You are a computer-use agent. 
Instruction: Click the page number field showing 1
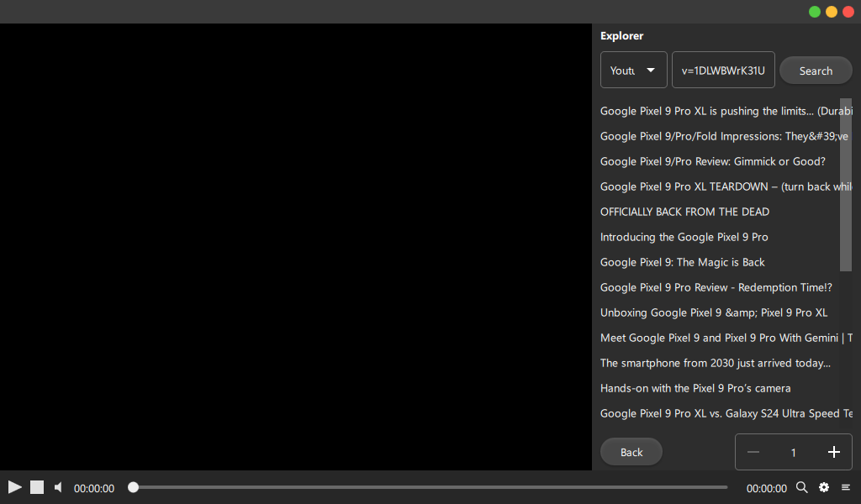[x=794, y=453]
